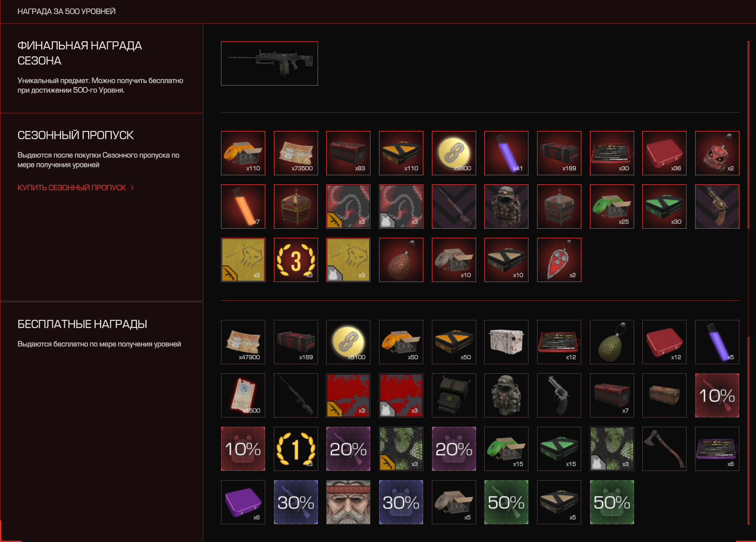The width and height of the screenshot is (756, 542).
Task: Select the free revolver reward tile
Action: tap(559, 395)
